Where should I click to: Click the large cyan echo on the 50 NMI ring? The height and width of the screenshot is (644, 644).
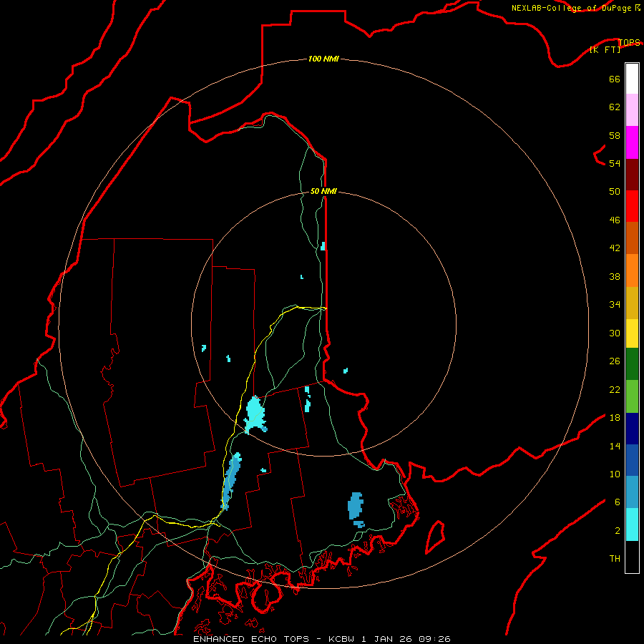pos(255,415)
